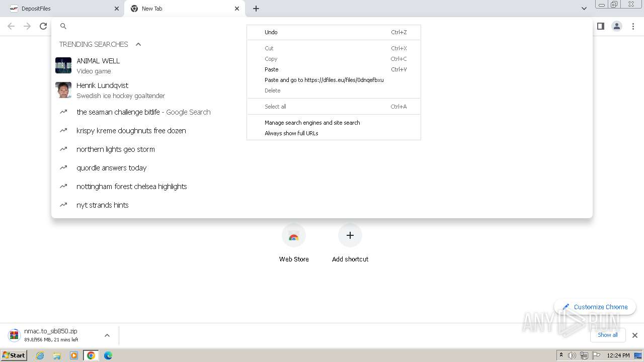The image size is (644, 362).
Task: Choose 'northern lights geo storm' suggestion
Action: coord(322,149)
